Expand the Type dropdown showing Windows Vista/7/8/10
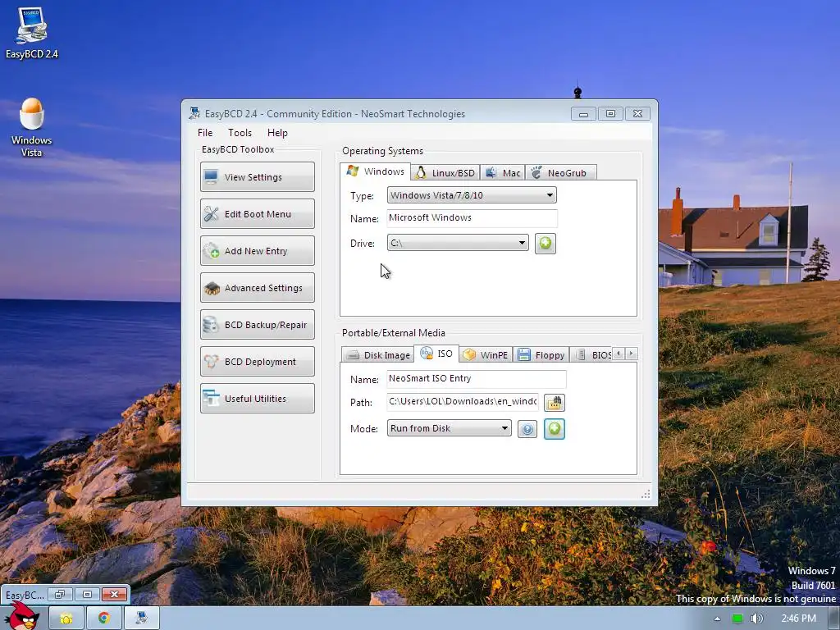Image resolution: width=840 pixels, height=630 pixels. tap(472, 195)
